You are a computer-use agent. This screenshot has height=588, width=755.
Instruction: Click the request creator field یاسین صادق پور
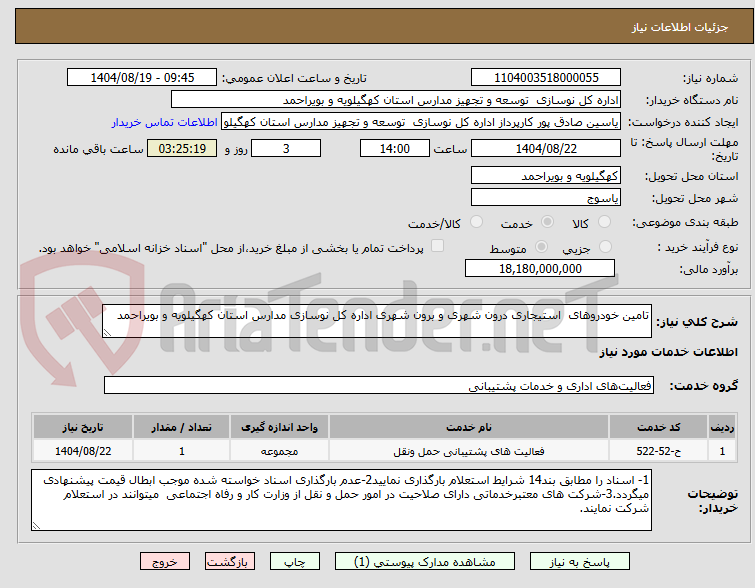click(421, 122)
